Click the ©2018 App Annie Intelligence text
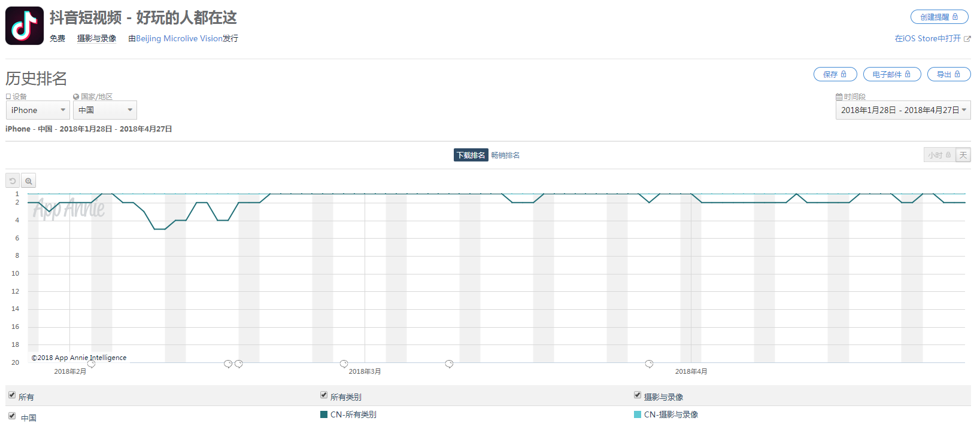Viewport: 980px width, 427px height. pyautogui.click(x=79, y=358)
